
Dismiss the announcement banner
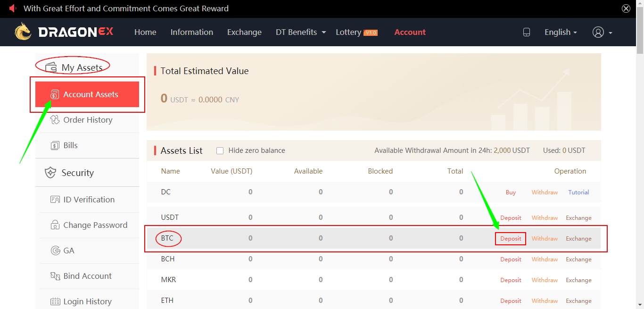(626, 8)
